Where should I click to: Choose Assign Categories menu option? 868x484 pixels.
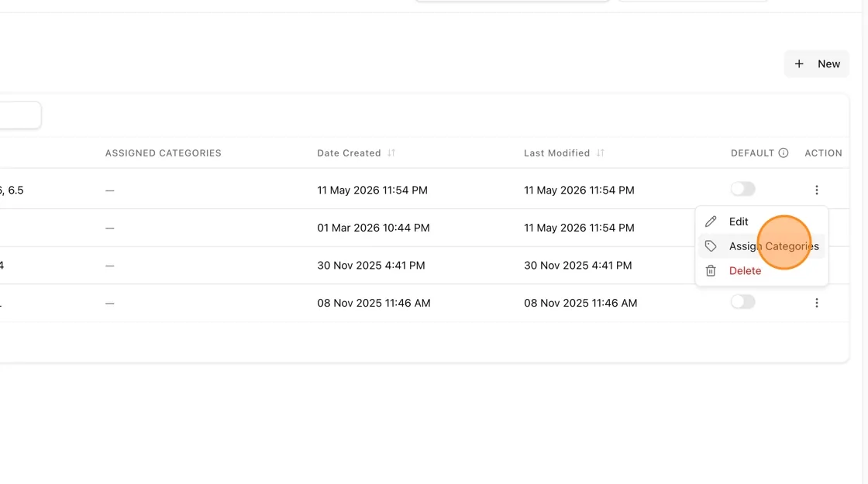(x=762, y=246)
